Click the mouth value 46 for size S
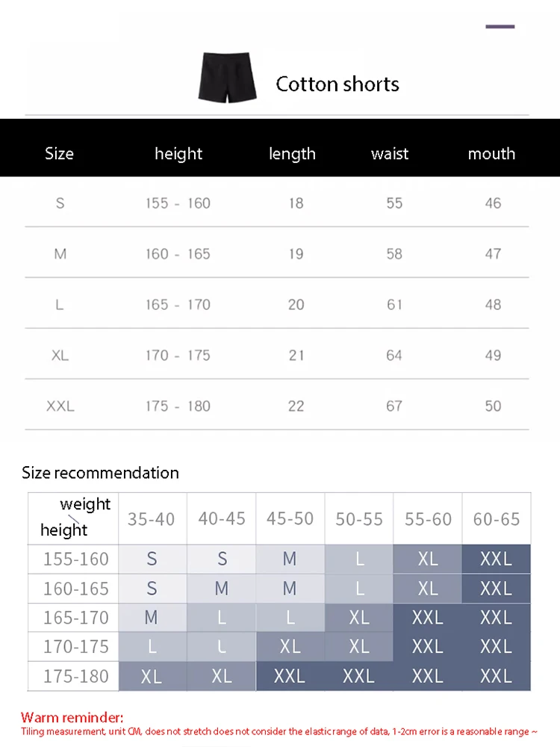Image resolution: width=560 pixels, height=747 pixels. [x=493, y=203]
